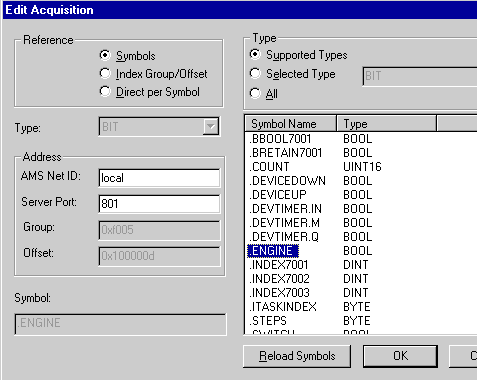Viewport: 477px width, 380px height.
Task: Click the Group 0xf005 field
Action: click(x=159, y=230)
